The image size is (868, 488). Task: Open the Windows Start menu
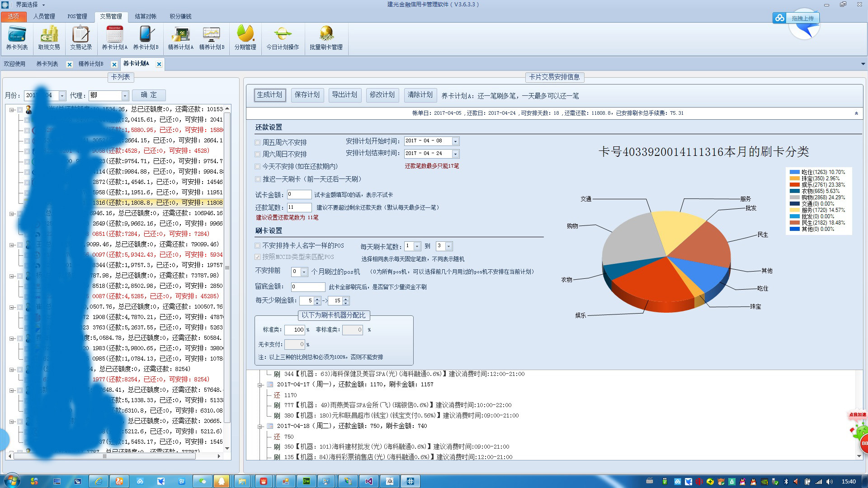[12, 481]
